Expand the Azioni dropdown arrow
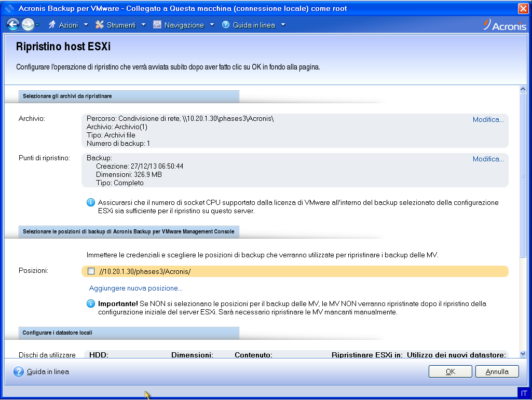 tap(86, 25)
